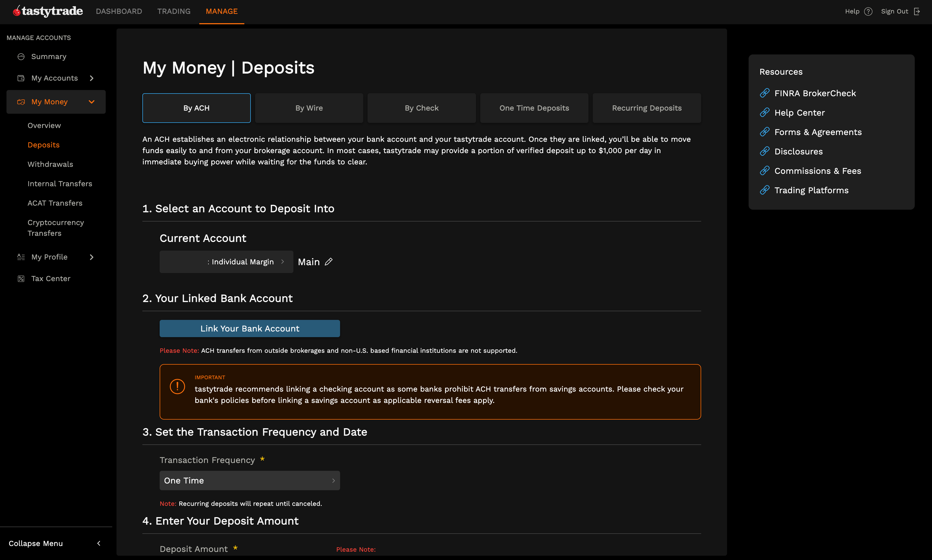Image resolution: width=932 pixels, height=560 pixels.
Task: Open the Help question mark icon
Action: (x=869, y=11)
